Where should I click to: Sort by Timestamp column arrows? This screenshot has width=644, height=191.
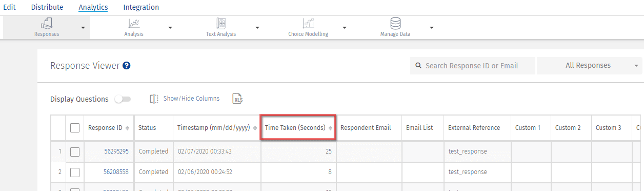click(x=255, y=128)
